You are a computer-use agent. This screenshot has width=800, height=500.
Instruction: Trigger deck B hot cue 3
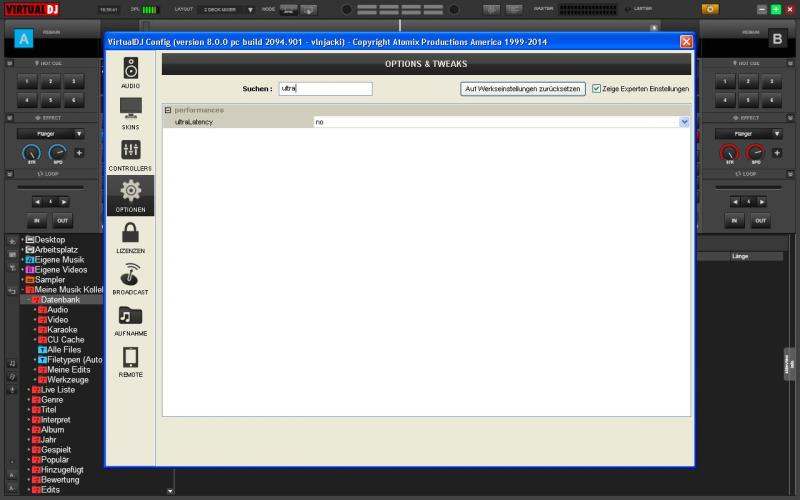[771, 81]
